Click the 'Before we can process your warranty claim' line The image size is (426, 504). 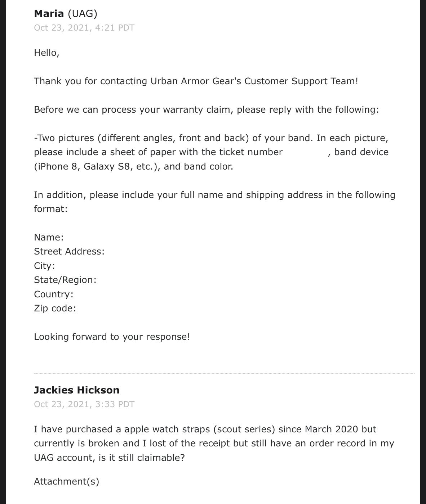coord(207,110)
